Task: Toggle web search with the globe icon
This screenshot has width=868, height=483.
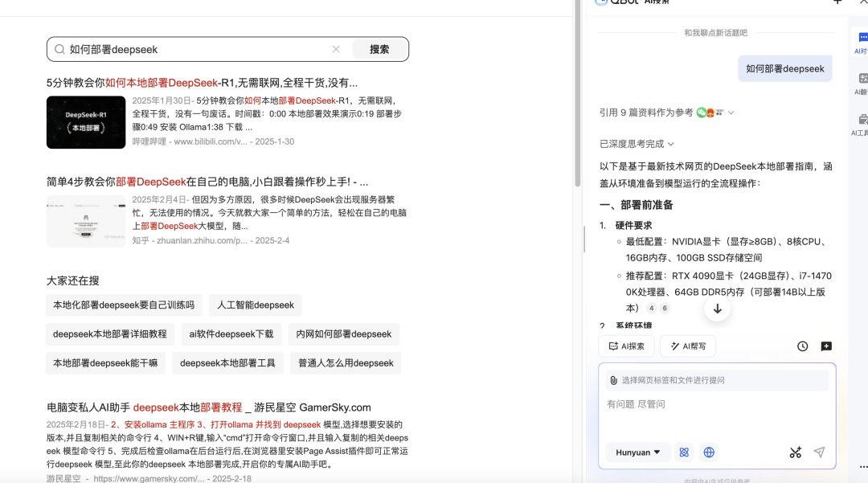Action: coord(709,452)
